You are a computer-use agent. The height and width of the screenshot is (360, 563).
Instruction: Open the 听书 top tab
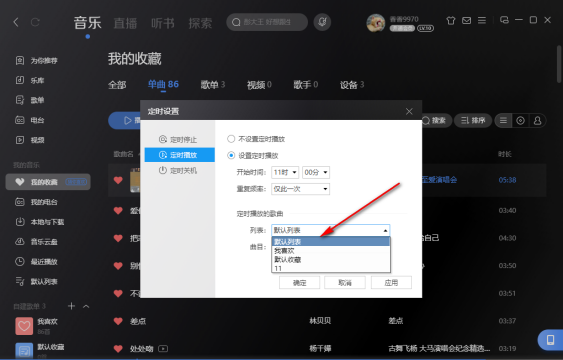coord(163,23)
